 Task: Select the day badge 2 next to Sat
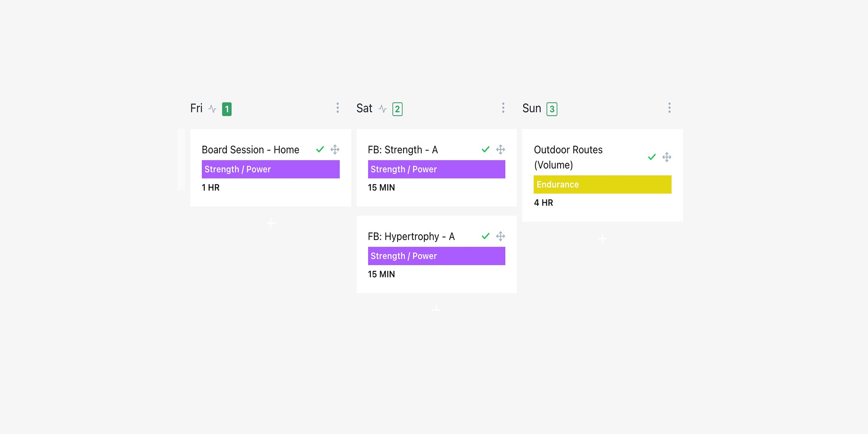pos(397,109)
